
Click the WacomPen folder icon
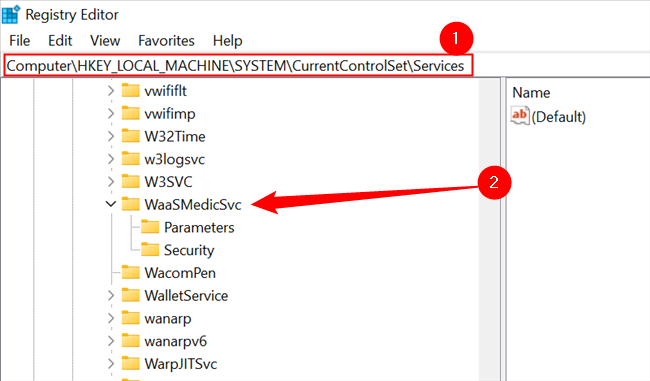[131, 273]
